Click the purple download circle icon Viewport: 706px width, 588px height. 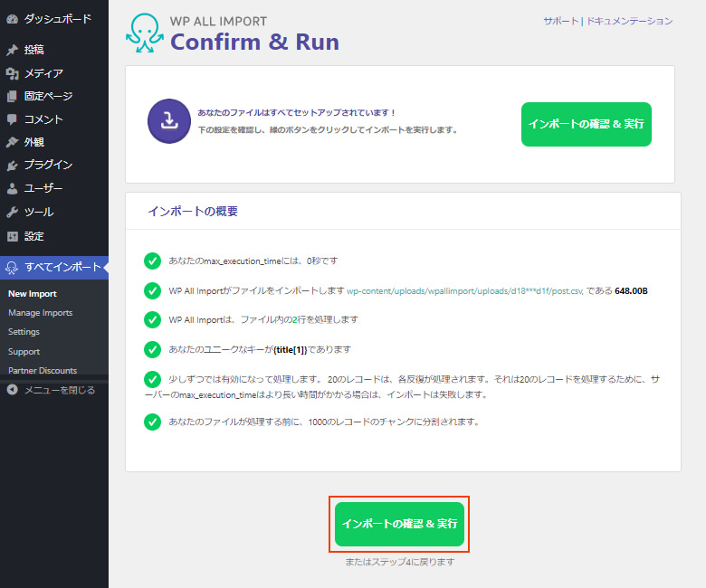168,122
